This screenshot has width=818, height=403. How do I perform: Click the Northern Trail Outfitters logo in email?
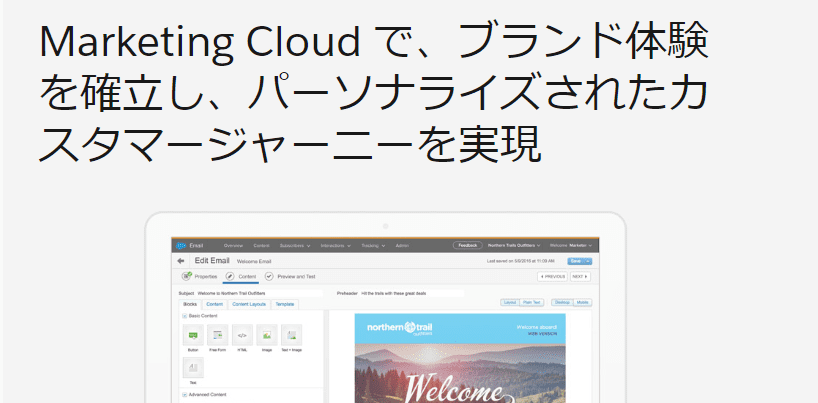tap(400, 328)
